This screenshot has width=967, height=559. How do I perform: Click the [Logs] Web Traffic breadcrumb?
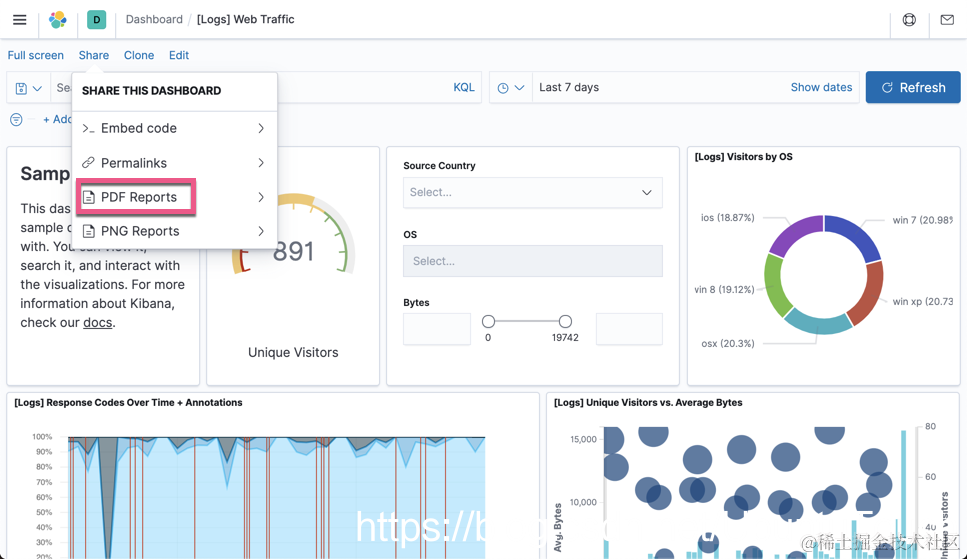pos(245,19)
